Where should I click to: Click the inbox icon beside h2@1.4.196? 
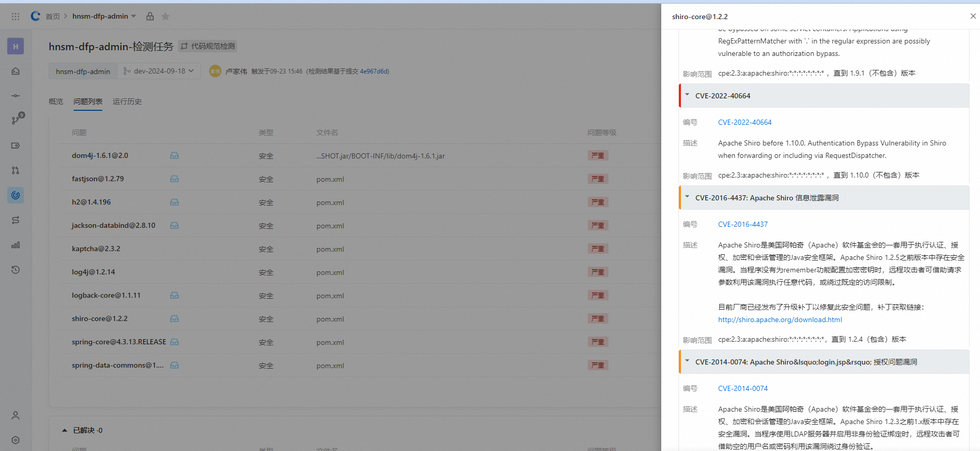pos(174,202)
